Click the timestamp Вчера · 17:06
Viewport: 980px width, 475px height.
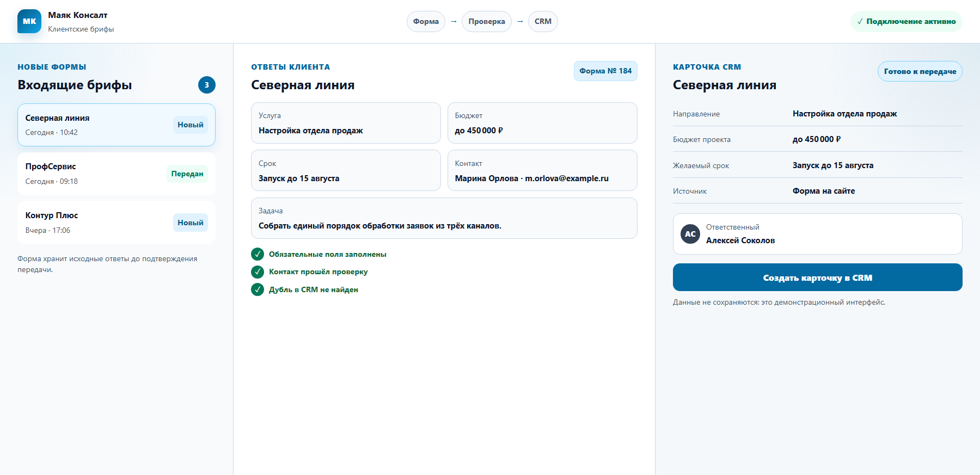48,230
